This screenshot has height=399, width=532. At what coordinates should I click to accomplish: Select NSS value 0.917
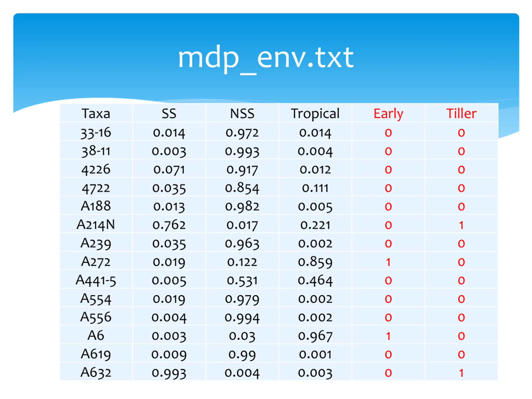242,170
